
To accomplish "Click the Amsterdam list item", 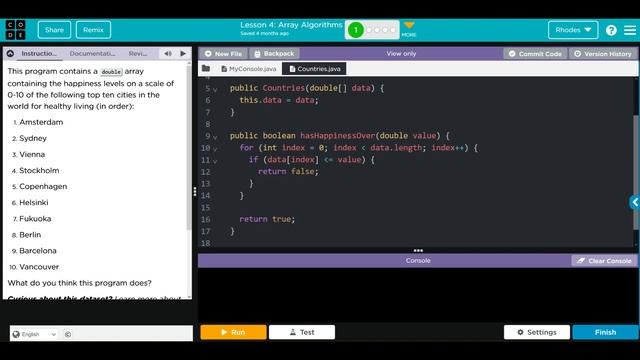I will tap(41, 122).
